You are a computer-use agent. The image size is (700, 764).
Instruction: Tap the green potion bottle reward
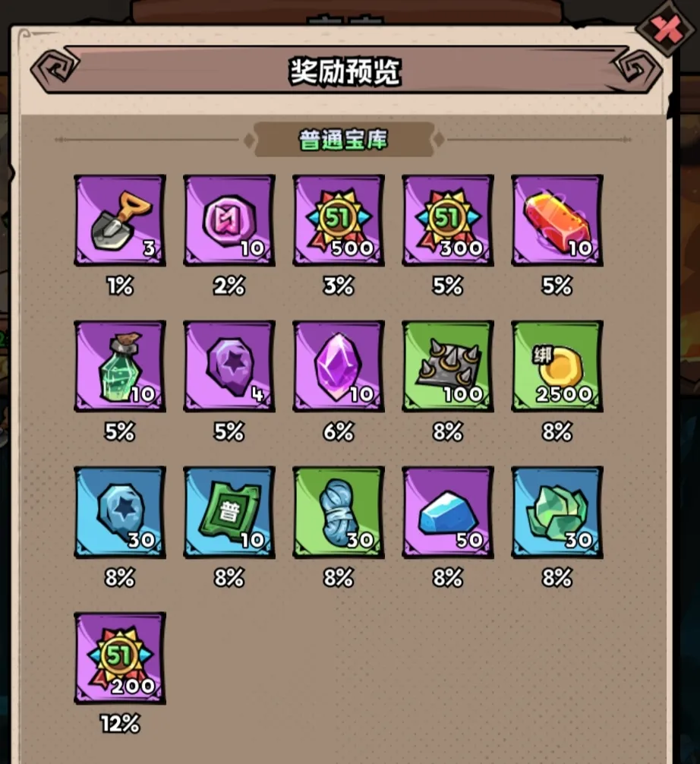tap(120, 366)
